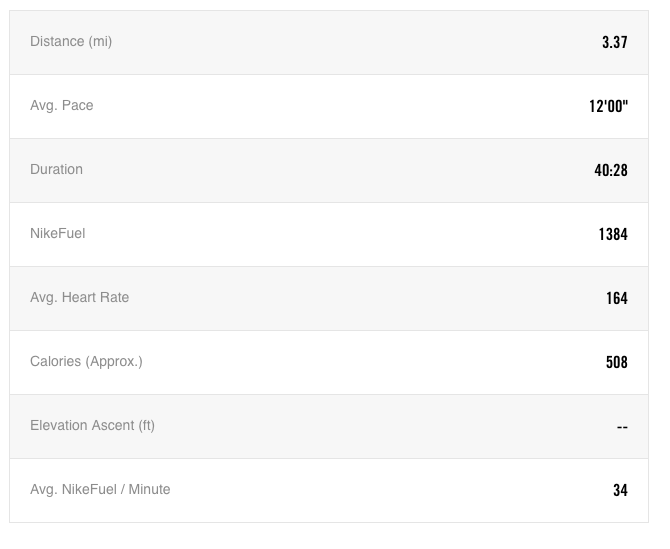Click the middle of the Distance row
670x549 pixels.
[x=329, y=43]
